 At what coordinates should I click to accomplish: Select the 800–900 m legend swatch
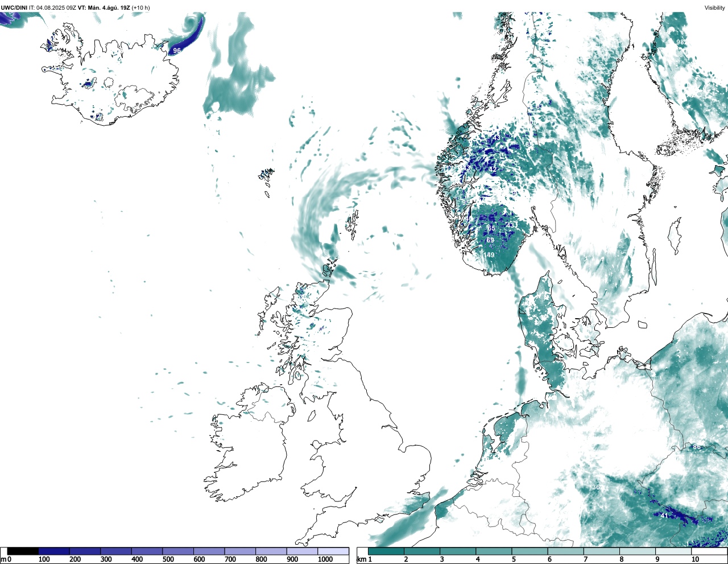coord(271,551)
